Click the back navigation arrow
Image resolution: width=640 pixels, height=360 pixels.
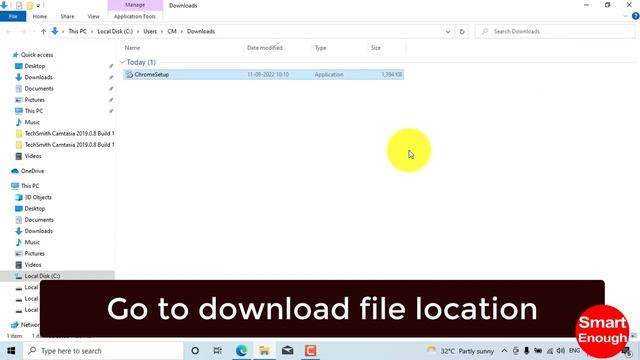pos(9,31)
